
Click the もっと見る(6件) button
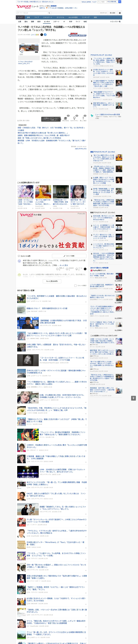[x=52, y=281]
